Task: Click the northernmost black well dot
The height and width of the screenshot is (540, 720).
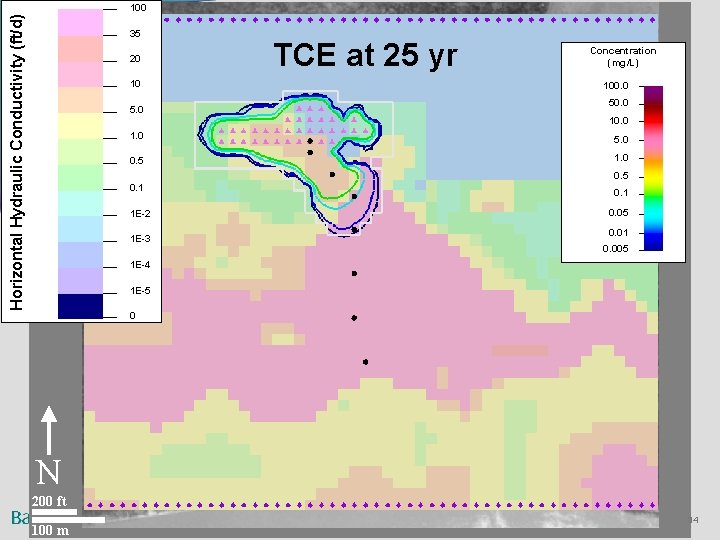Action: click(x=310, y=141)
